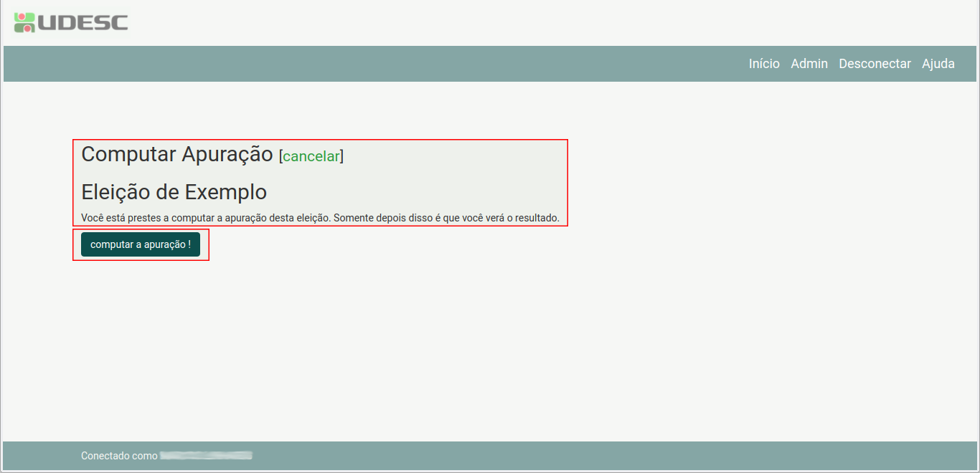Click the 'Conectado como' footer label

(x=119, y=456)
